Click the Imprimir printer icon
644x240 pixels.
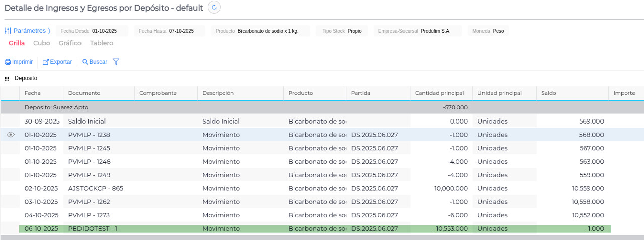click(x=8, y=62)
